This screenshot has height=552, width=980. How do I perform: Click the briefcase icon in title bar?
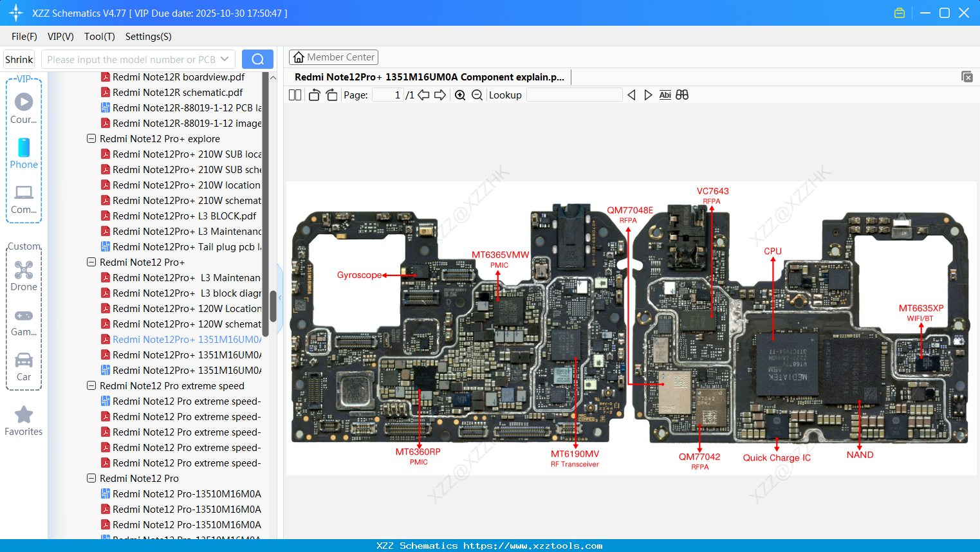click(900, 13)
